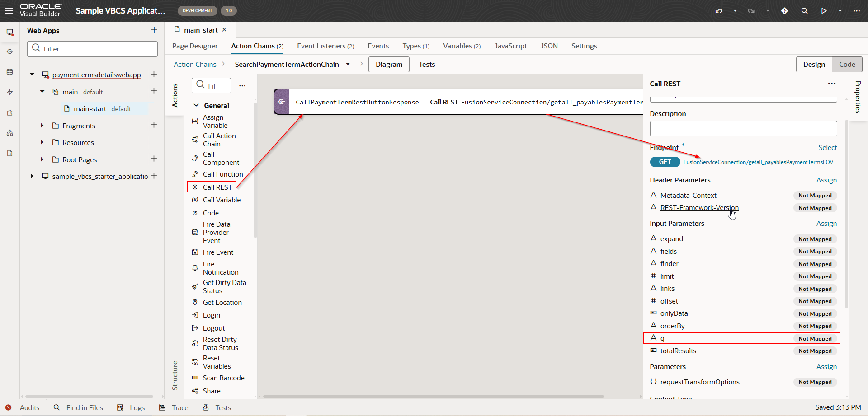
Task: Open the Preview dropdown arrow
Action: click(840, 11)
